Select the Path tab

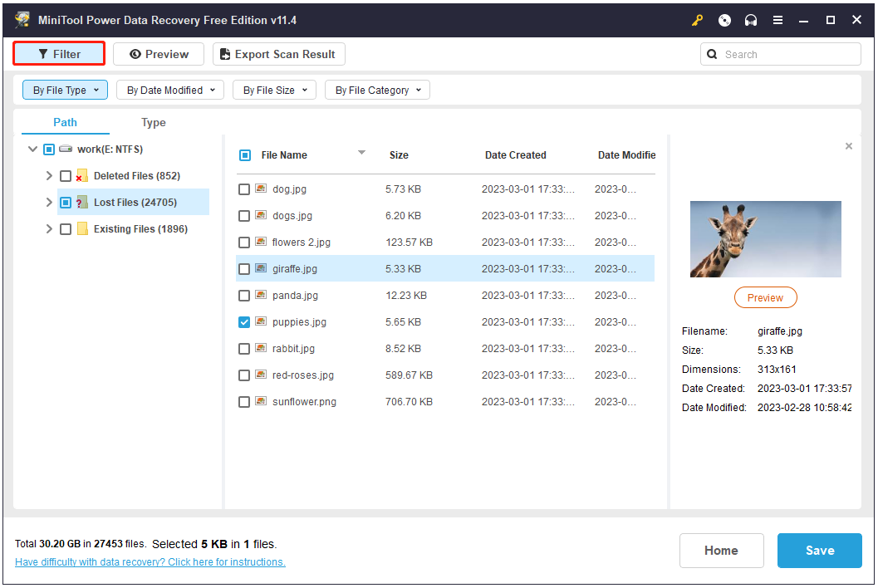coord(65,122)
